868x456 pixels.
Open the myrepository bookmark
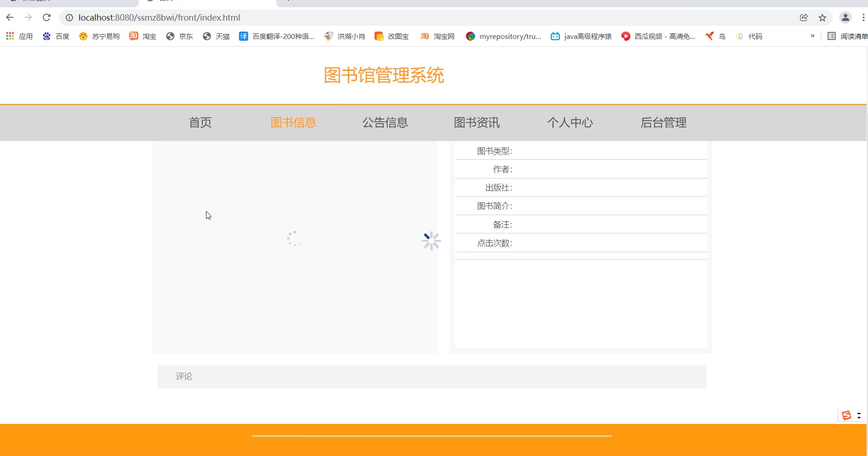tap(503, 36)
